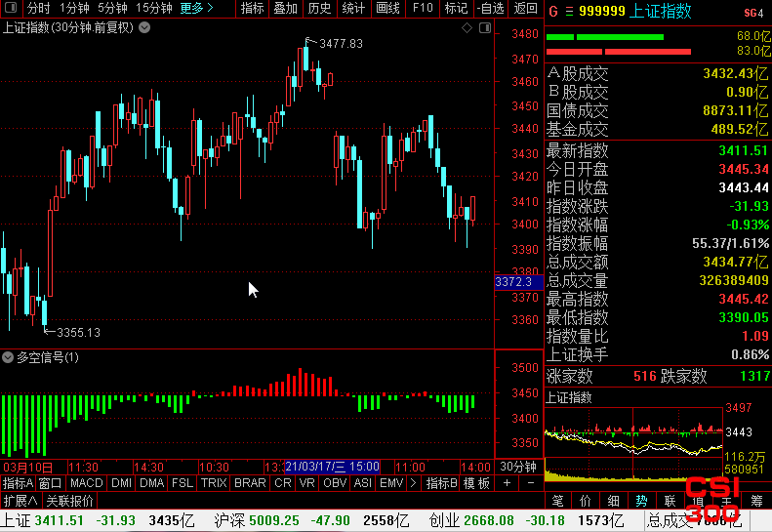Image resolution: width=772 pixels, height=532 pixels.
Task: Open F10 company information
Action: (x=423, y=8)
